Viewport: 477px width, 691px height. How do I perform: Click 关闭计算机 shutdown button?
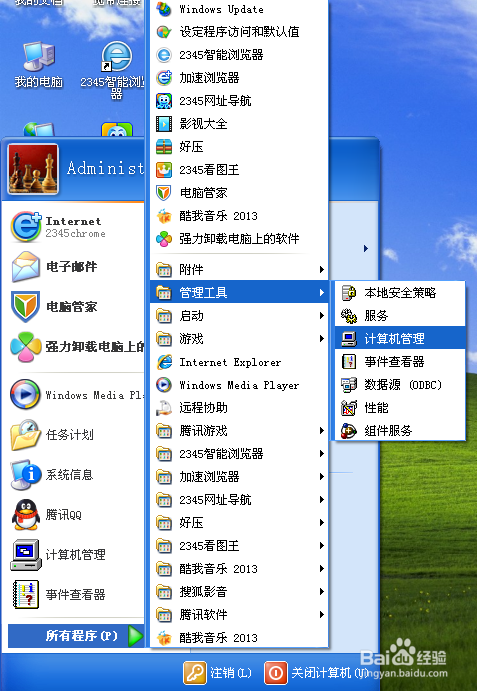click(x=316, y=673)
